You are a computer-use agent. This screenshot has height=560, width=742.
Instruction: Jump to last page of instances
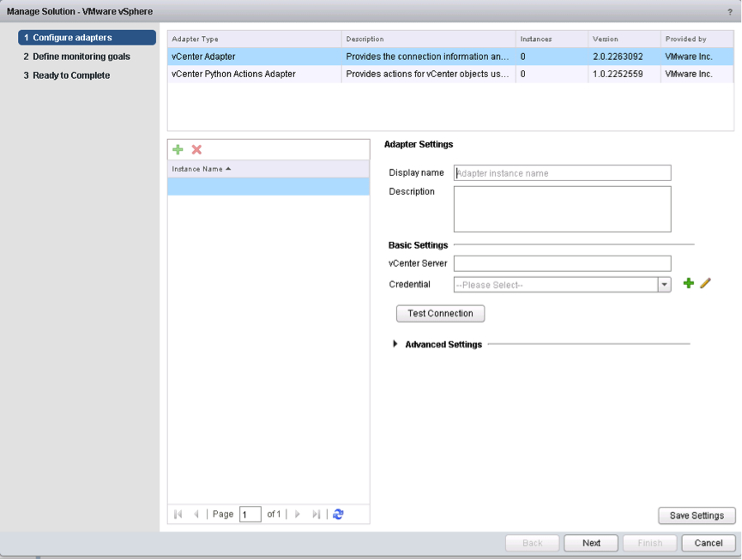tap(316, 514)
